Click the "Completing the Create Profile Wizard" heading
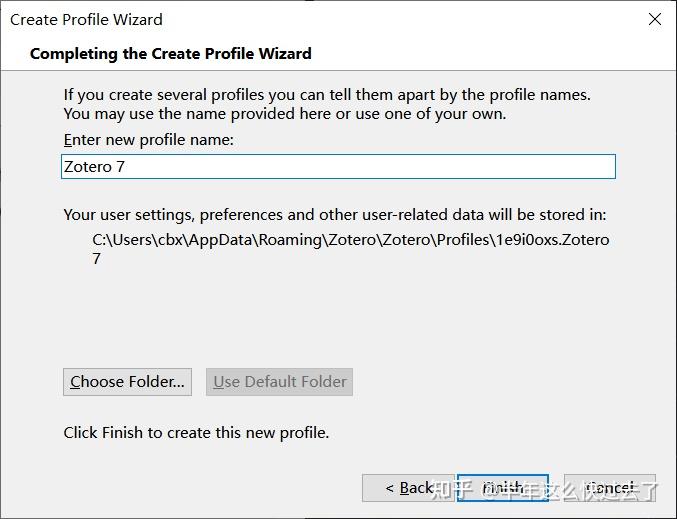 (x=171, y=53)
